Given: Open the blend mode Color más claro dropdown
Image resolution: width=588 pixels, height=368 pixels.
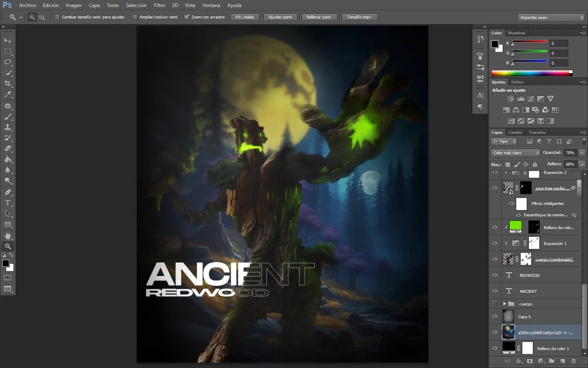Looking at the screenshot, I should click(515, 153).
